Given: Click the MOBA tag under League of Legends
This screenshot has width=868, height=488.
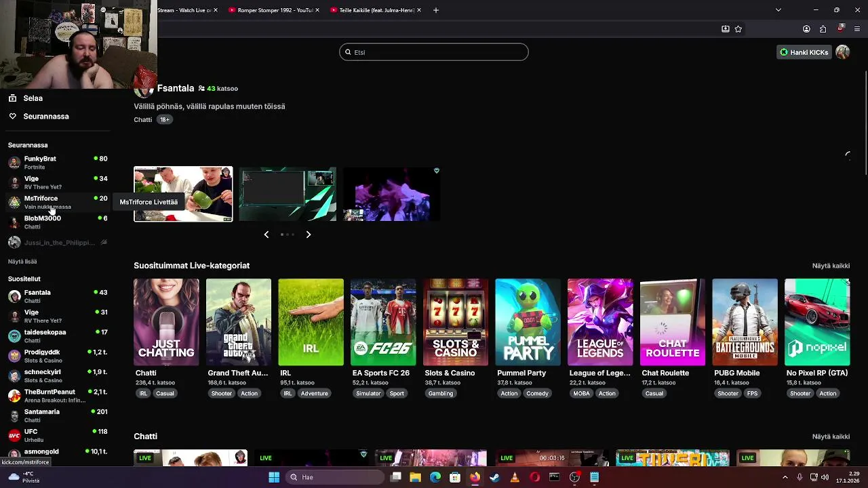Looking at the screenshot, I should pyautogui.click(x=582, y=394).
